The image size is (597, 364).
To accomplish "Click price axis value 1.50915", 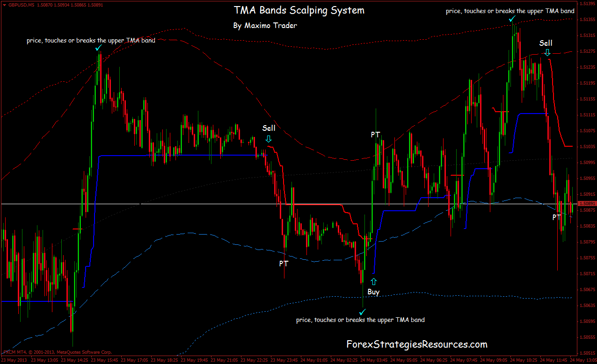I will click(x=587, y=194).
